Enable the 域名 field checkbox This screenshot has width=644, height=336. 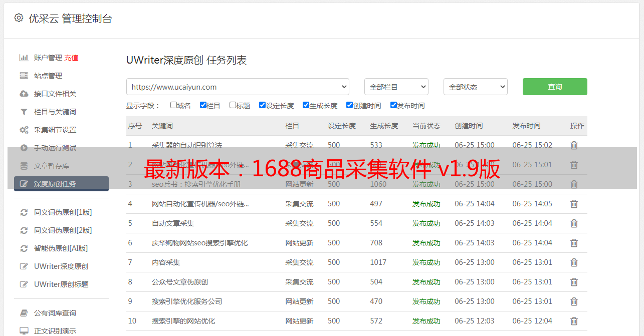[173, 105]
